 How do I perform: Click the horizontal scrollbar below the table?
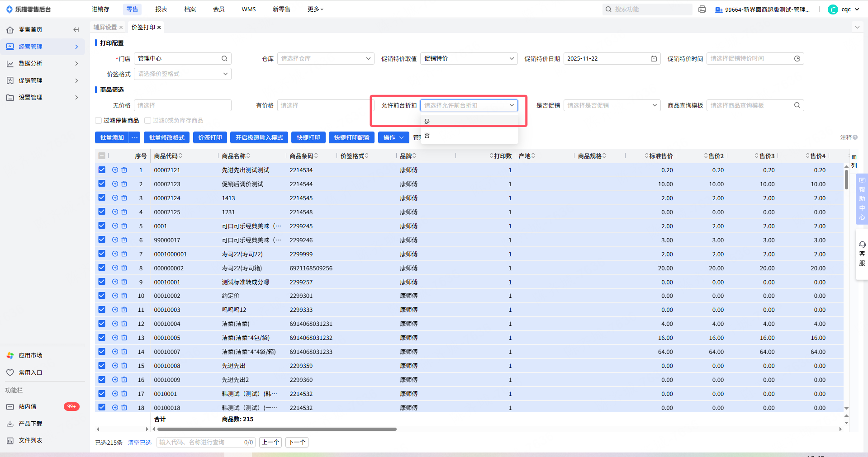(277, 429)
